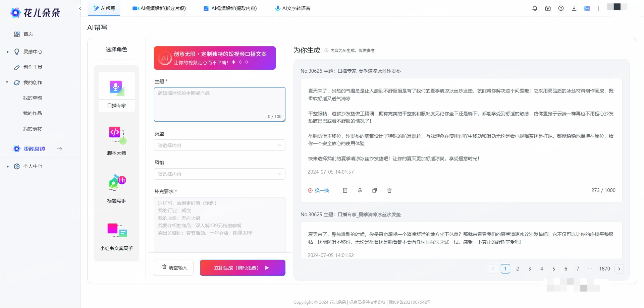Select the 标题写手 role icon
The image size is (644, 308).
tap(117, 183)
